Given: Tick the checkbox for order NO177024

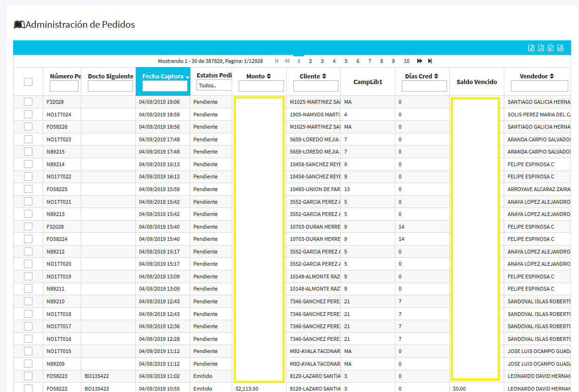Looking at the screenshot, I should 28,114.
